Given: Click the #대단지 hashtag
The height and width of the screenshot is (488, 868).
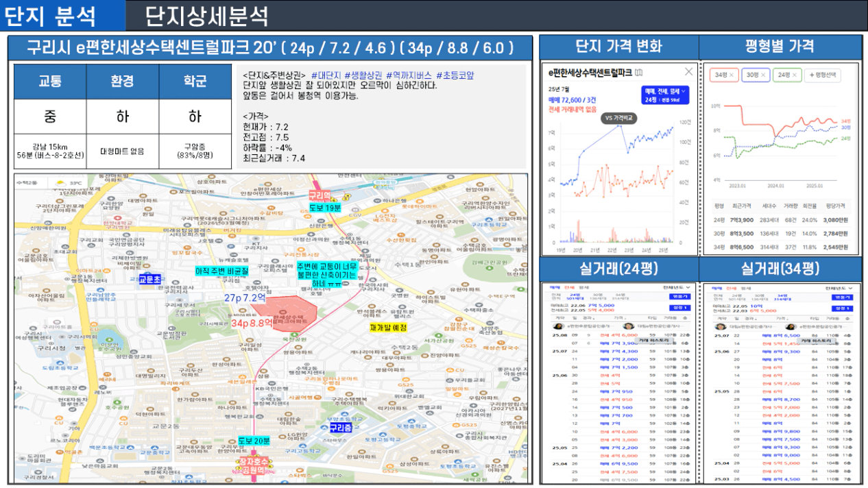Looking at the screenshot, I should pos(326,75).
